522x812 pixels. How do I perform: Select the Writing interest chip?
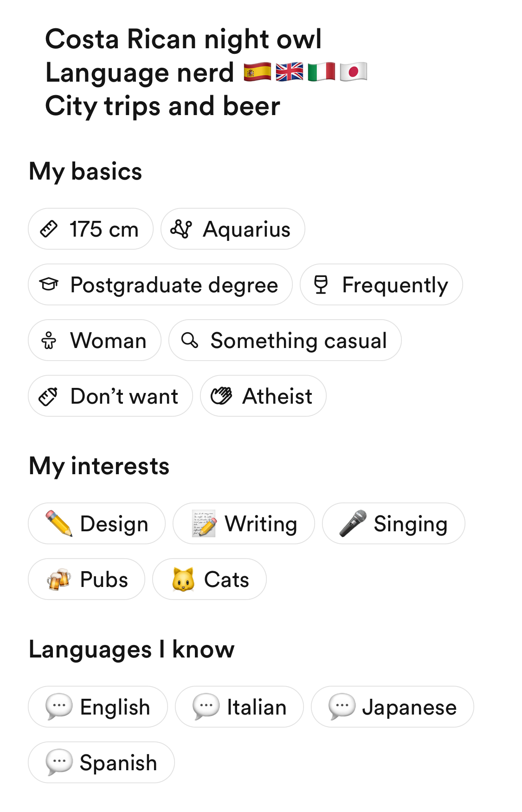tap(244, 523)
